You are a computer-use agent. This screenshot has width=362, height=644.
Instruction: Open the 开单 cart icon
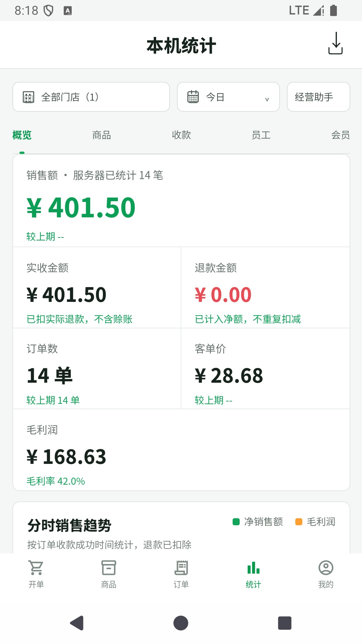[36, 568]
